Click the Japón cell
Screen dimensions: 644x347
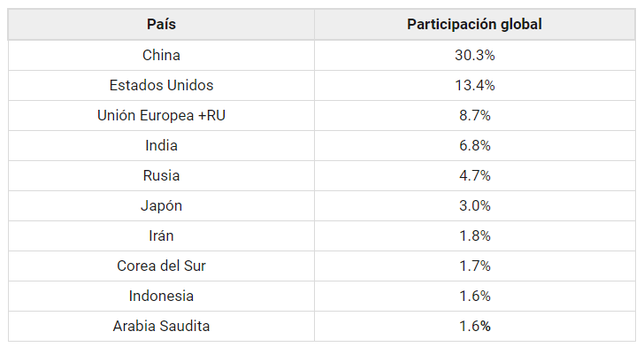pyautogui.click(x=161, y=205)
